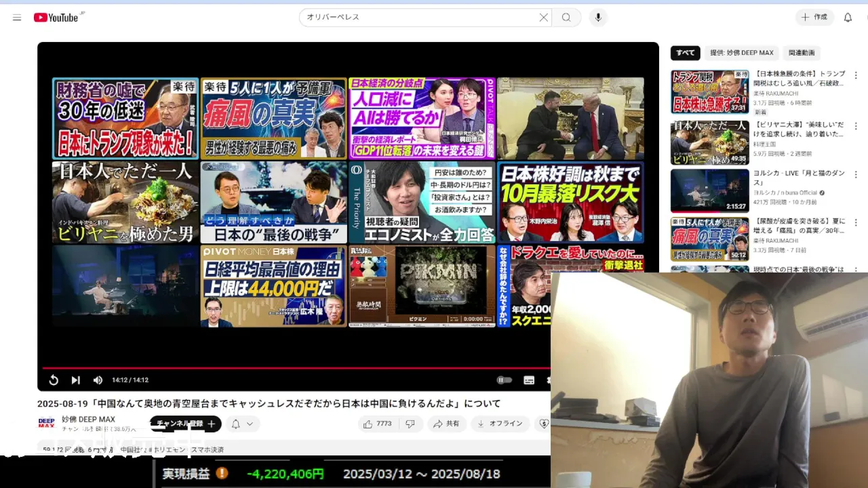Open endscreen card ビリヤニを極めた男
Screen dimensions: 868x488
click(125, 202)
